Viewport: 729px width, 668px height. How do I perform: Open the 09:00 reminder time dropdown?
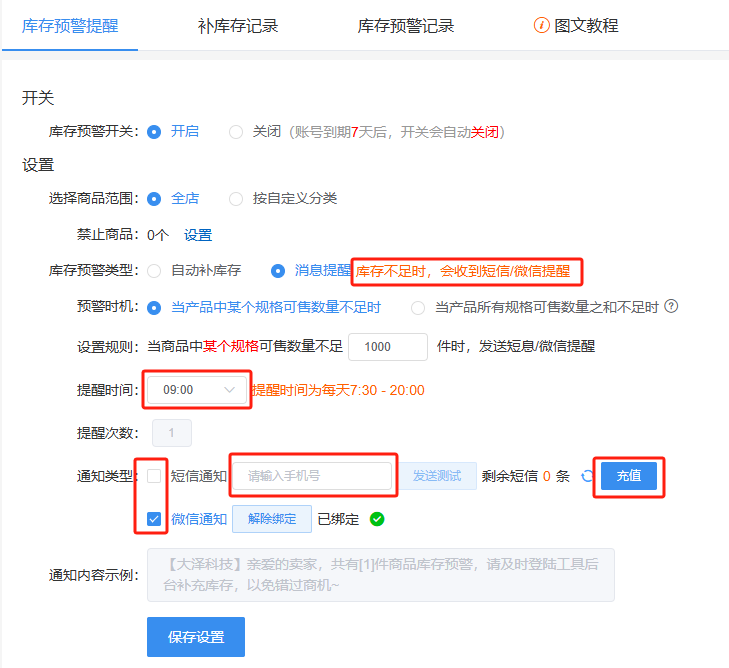click(x=197, y=390)
